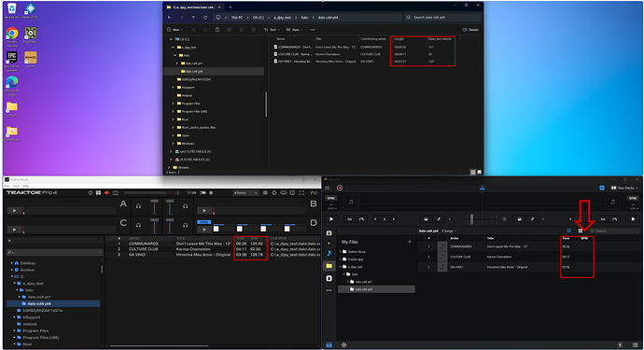
Task: Open the Traktor layout selector dropdown
Action: pyautogui.click(x=245, y=192)
